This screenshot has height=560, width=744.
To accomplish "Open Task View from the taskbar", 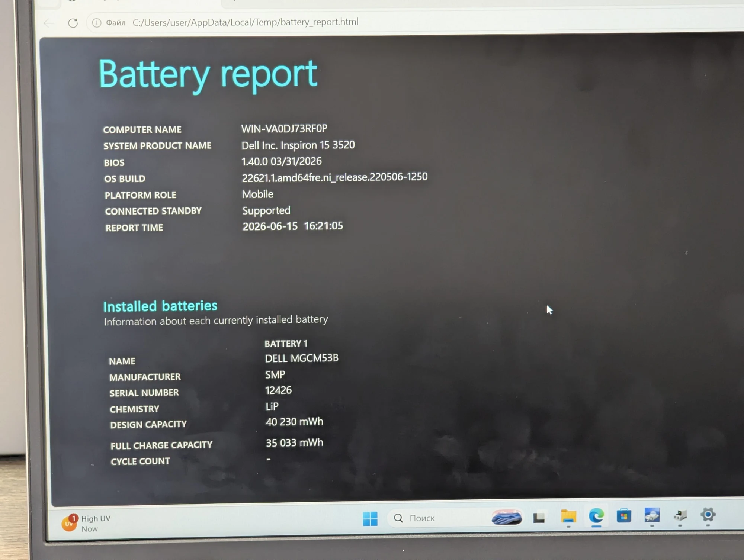I will pyautogui.click(x=539, y=518).
